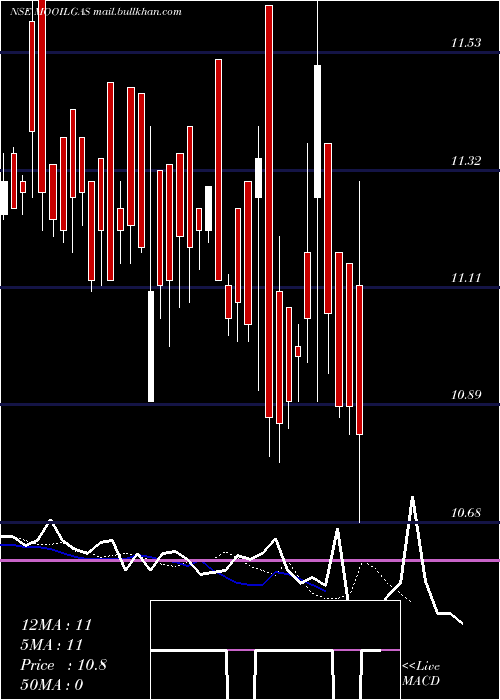Click the 11.32 price level label
This screenshot has width=500, height=700.
point(466,161)
